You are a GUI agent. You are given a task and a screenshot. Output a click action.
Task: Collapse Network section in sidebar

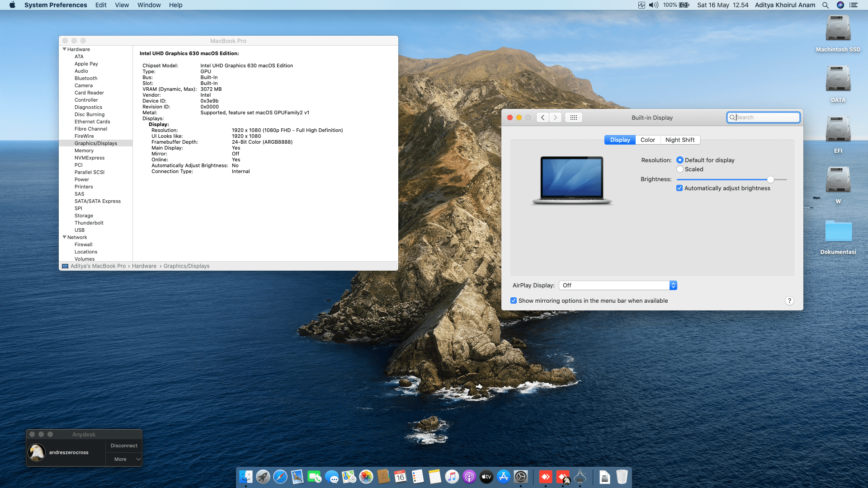(x=64, y=237)
